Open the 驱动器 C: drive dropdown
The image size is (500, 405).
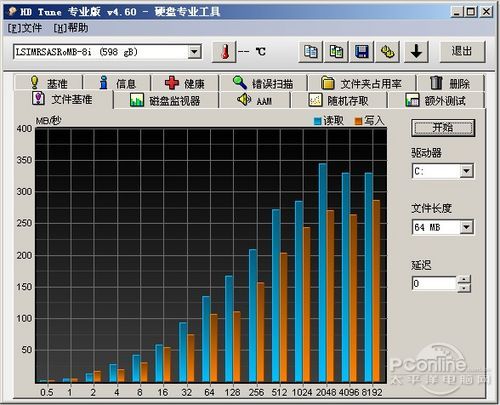[466, 171]
